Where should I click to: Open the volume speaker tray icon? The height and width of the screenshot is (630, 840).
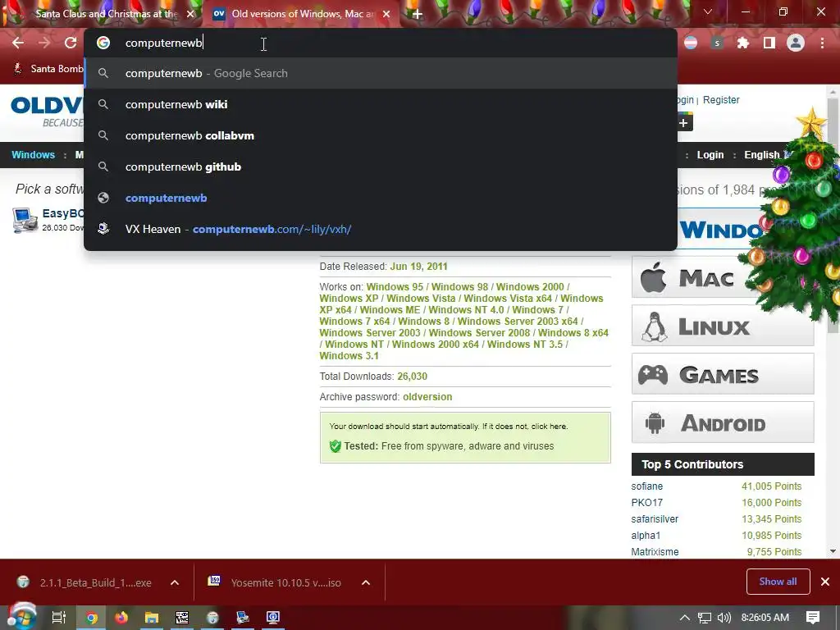point(724,618)
